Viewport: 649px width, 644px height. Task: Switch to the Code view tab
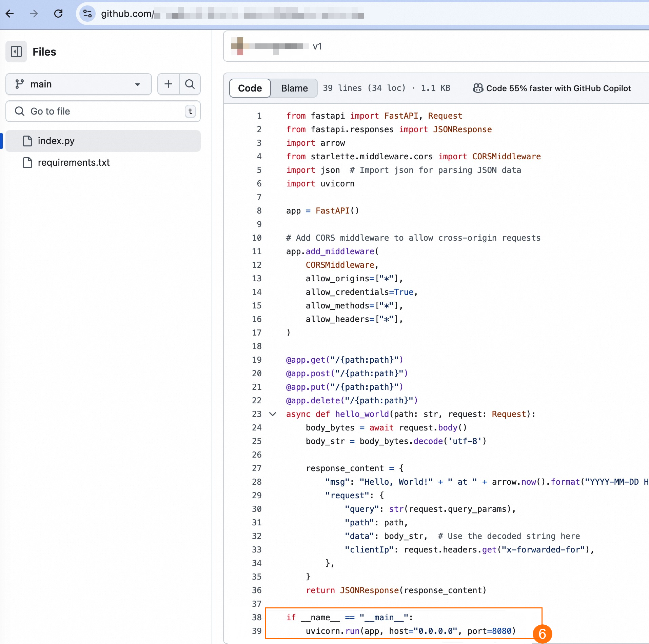pos(250,88)
